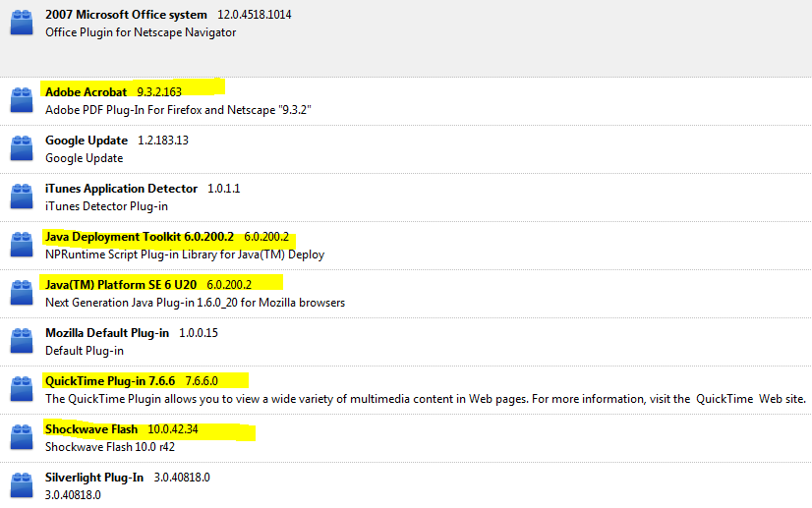Viewport: 812px width, 508px height.
Task: Click 'iTunes Detector Plug-in' description
Action: 106,206
